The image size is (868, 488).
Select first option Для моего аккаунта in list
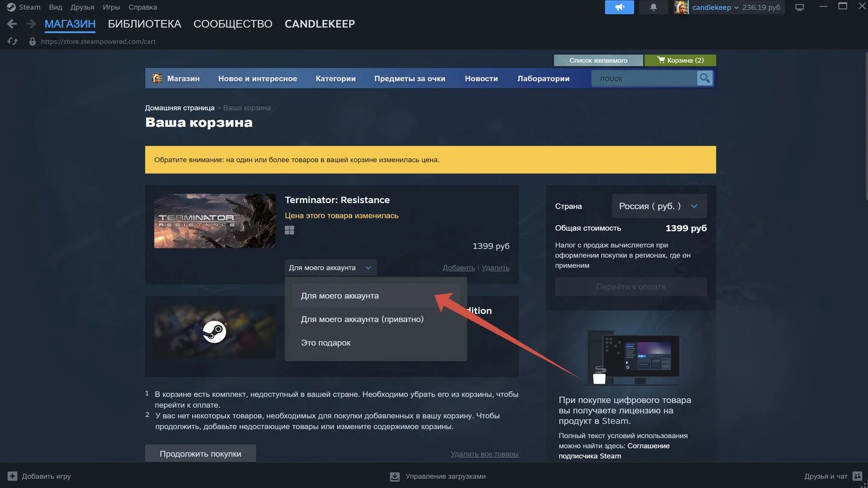coord(376,296)
